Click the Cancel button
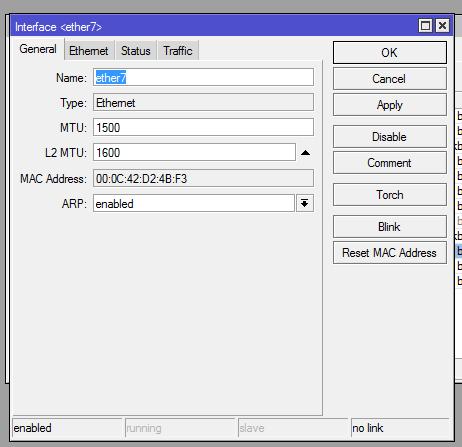This screenshot has width=462, height=447. [390, 79]
